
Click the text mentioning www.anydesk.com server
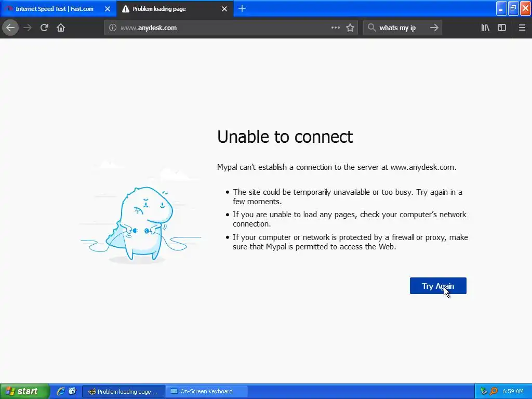tap(337, 167)
